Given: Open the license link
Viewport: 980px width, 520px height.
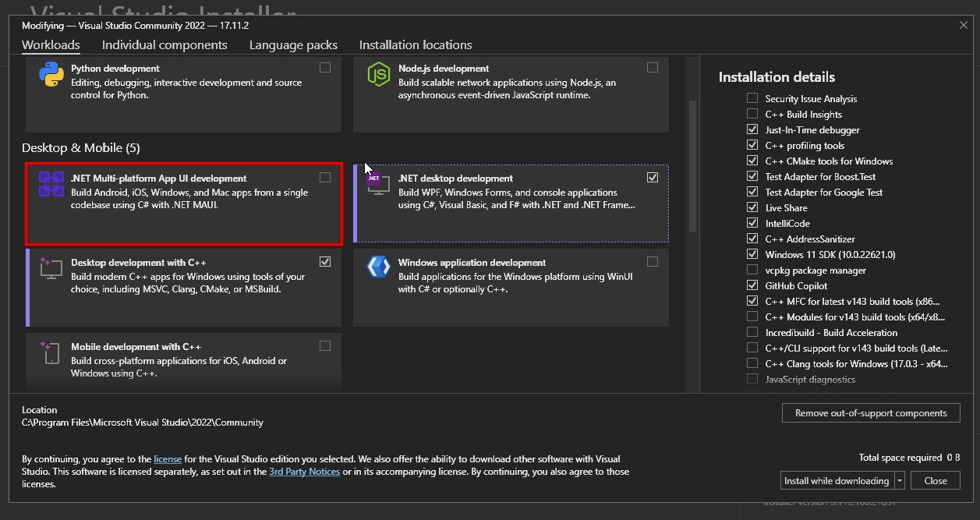Looking at the screenshot, I should (x=168, y=459).
